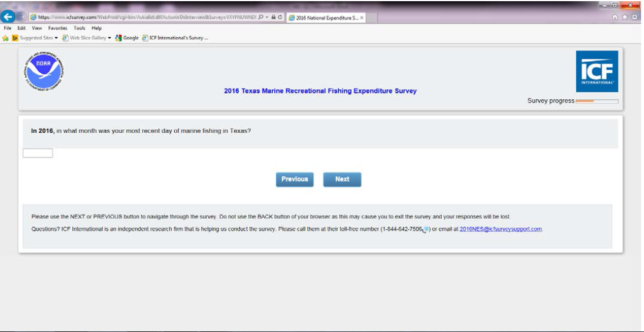Click the browser Back arrow button
This screenshot has width=644, height=332.
(x=8, y=17)
